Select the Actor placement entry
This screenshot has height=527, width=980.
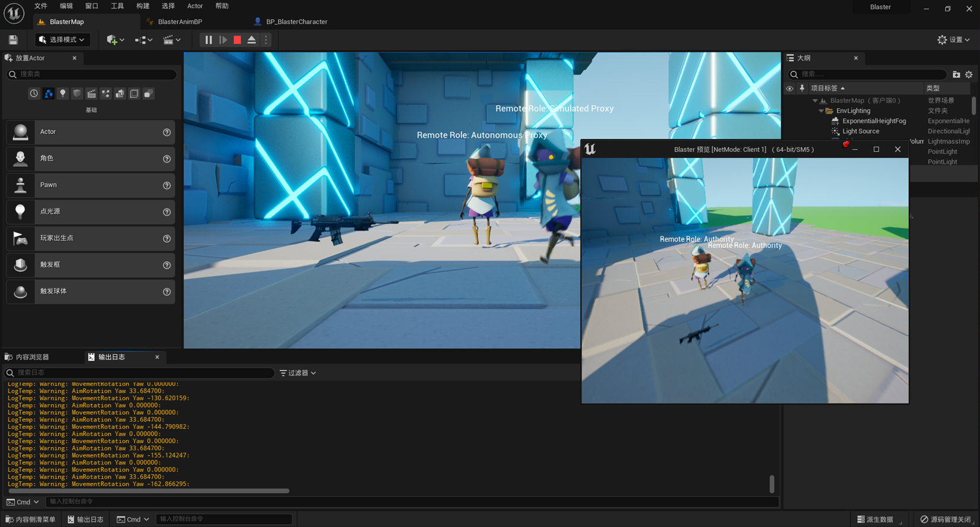click(90, 132)
